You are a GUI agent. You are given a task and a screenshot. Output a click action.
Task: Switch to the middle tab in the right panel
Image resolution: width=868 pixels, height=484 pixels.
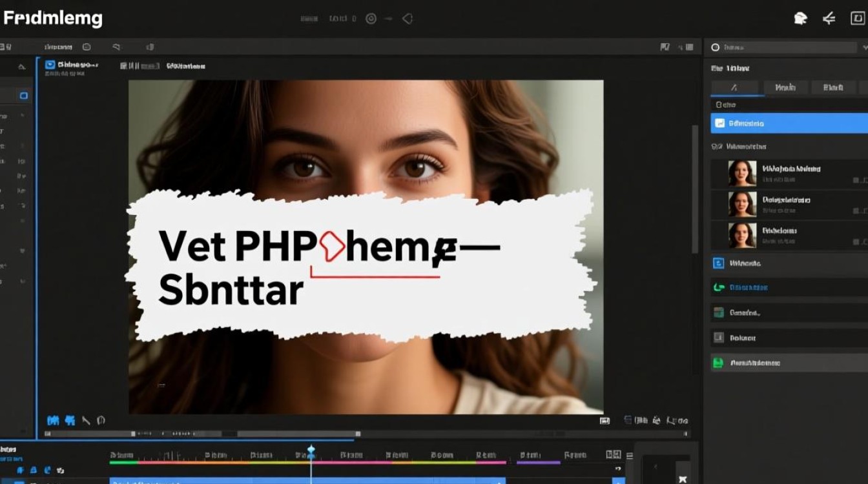[787, 87]
